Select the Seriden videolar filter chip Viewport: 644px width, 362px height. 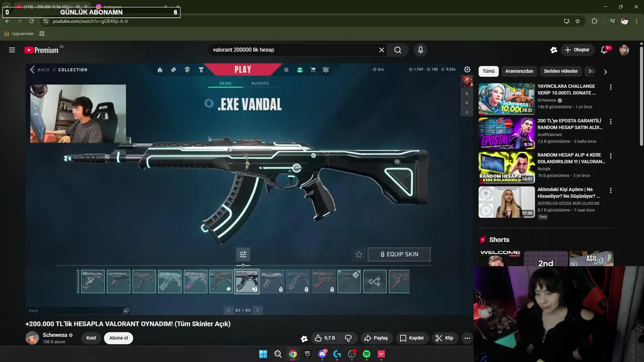(561, 71)
